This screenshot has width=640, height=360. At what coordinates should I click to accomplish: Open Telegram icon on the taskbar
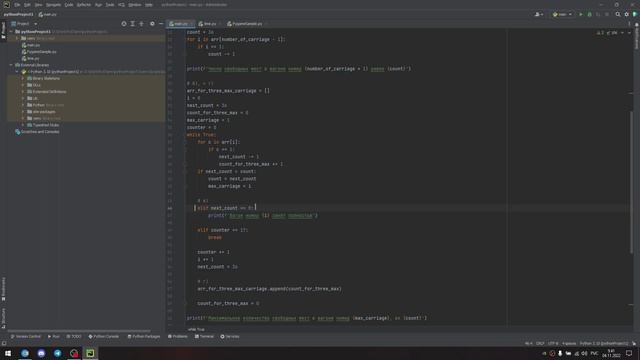tap(58, 353)
